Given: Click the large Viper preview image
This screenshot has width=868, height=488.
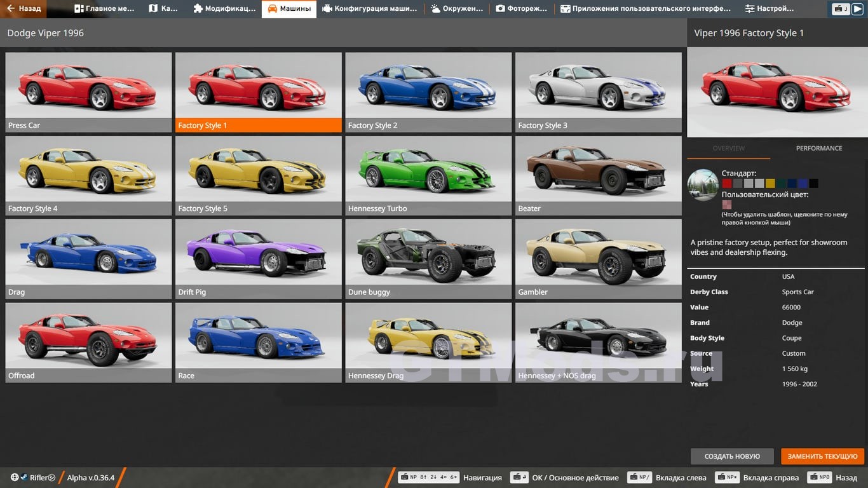Looking at the screenshot, I should 777,92.
